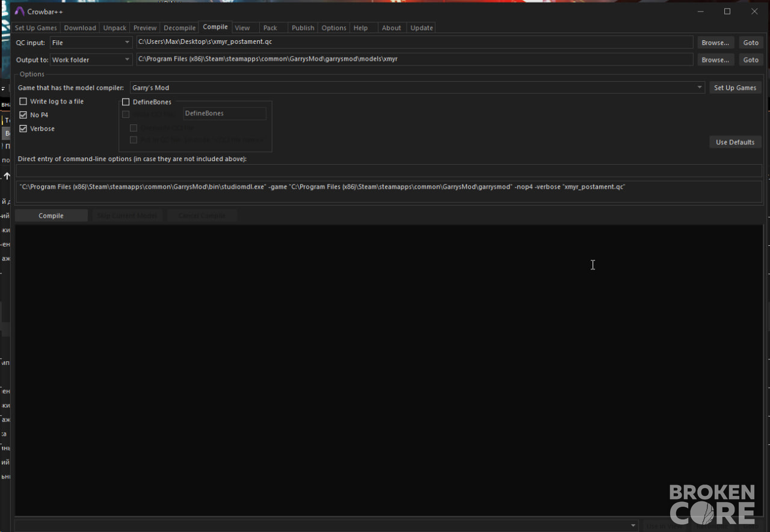Go to the Unpack tab
Image resolution: width=770 pixels, height=532 pixels.
coord(115,28)
